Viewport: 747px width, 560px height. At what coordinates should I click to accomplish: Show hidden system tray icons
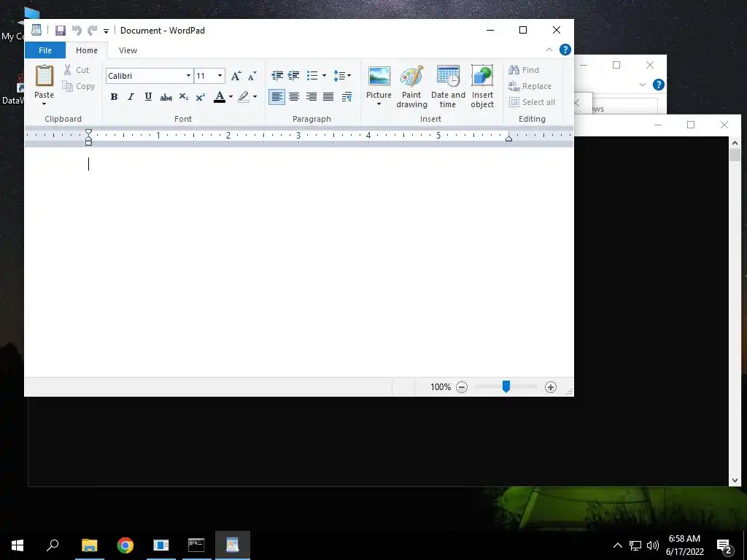[617, 545]
